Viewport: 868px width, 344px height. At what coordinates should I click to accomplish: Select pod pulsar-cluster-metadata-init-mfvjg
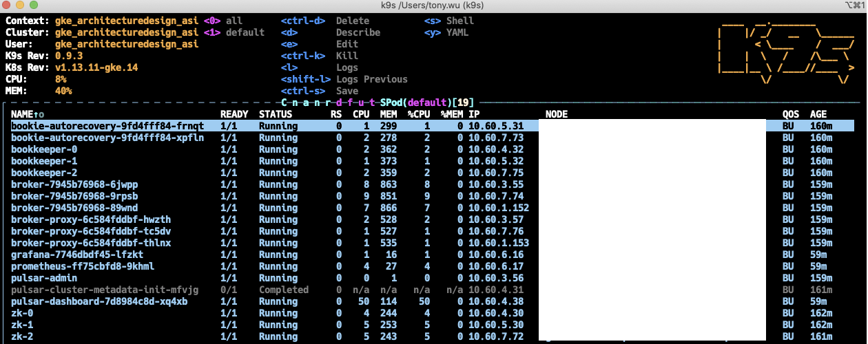[433, 290]
